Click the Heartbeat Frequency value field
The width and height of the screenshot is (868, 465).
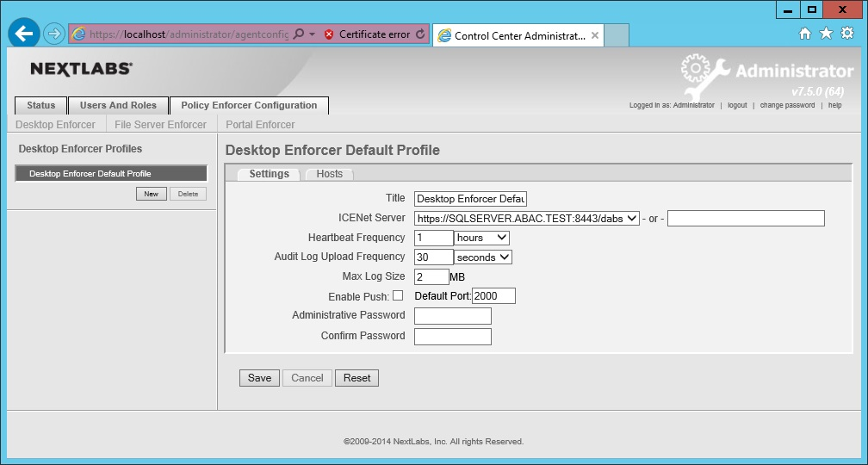tap(433, 238)
